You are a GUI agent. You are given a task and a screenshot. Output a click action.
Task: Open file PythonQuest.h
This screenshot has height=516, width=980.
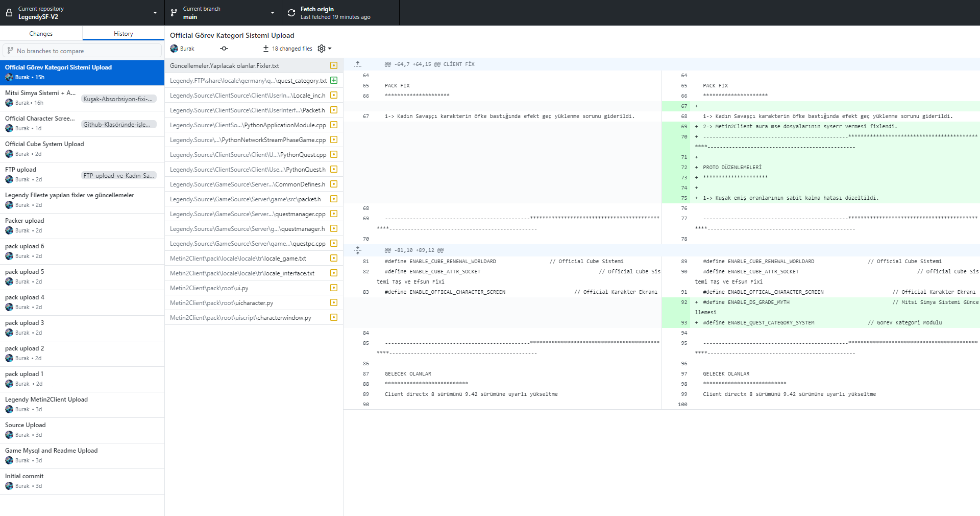point(254,169)
